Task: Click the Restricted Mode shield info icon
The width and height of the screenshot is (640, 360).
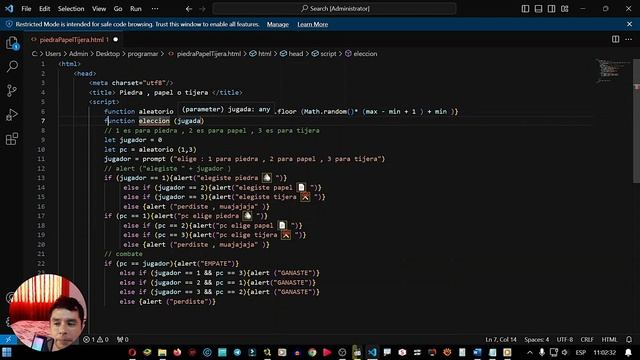Action: tap(9, 24)
